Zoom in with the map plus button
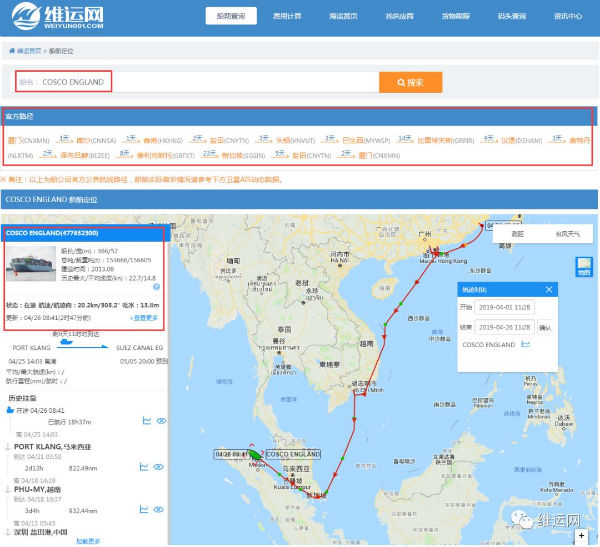This screenshot has width=600, height=547. click(x=582, y=535)
